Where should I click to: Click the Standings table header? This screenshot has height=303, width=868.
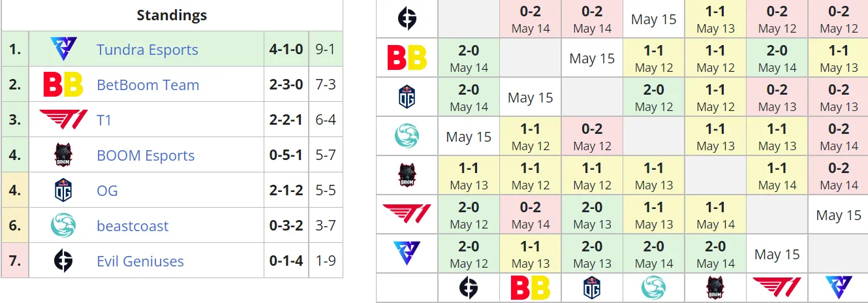tap(172, 15)
